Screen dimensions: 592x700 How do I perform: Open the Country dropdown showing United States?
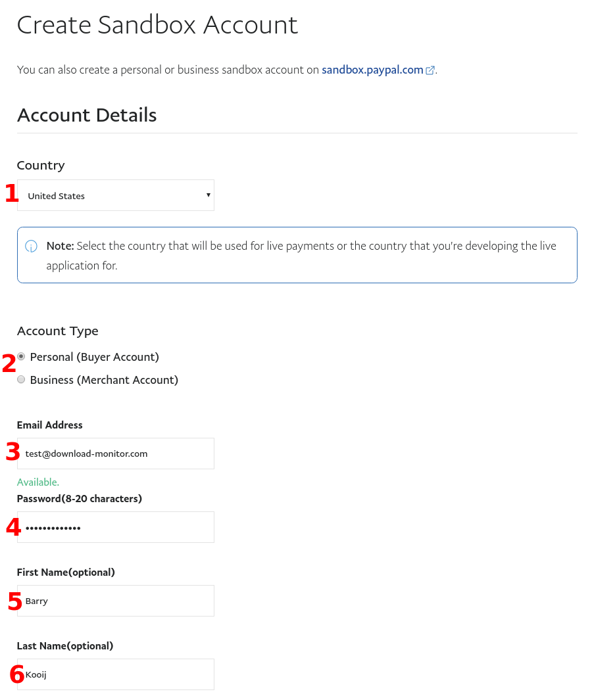[x=115, y=196]
